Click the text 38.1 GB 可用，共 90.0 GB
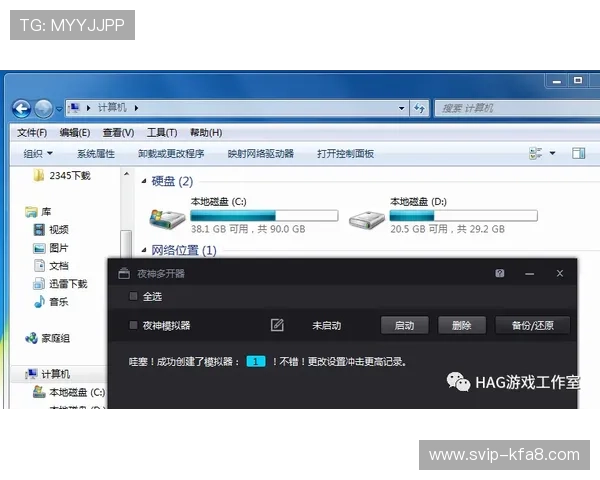This screenshot has height=480, width=600. [x=248, y=229]
